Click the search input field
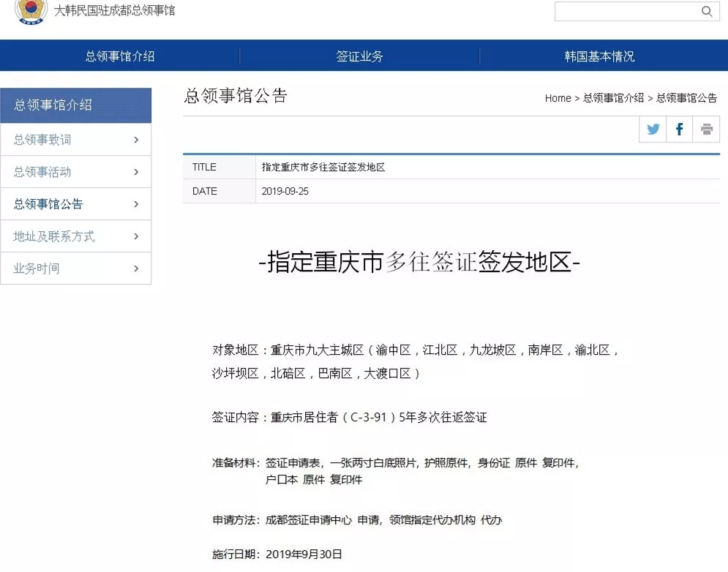Viewport: 728px width, 572px height. tap(624, 11)
